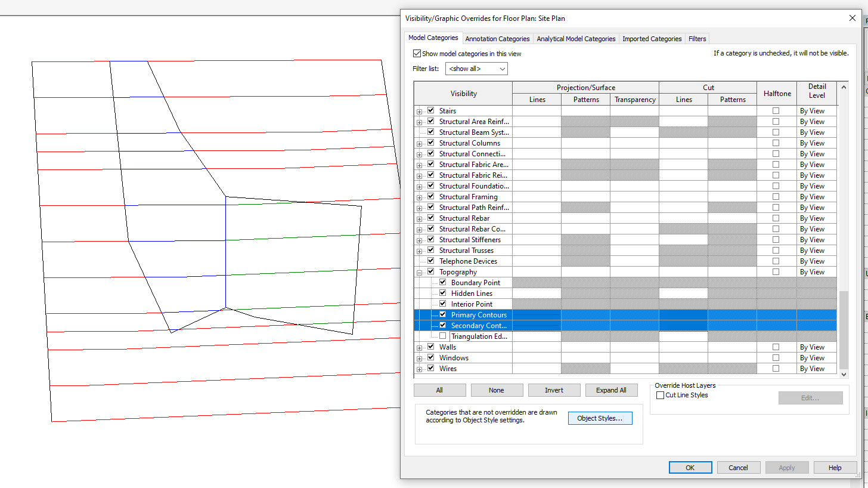Click the Cut Patterns cell for Windows
The image size is (868, 488).
click(x=733, y=358)
